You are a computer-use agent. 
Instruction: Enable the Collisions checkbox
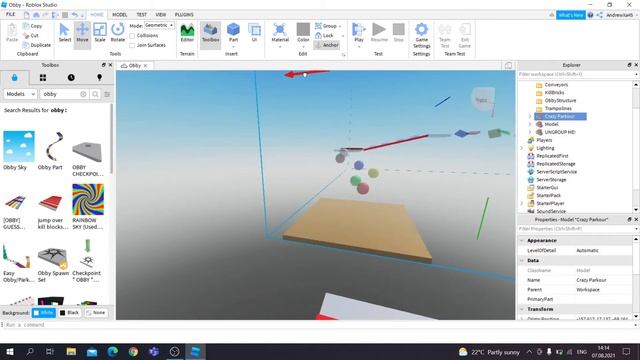point(132,36)
